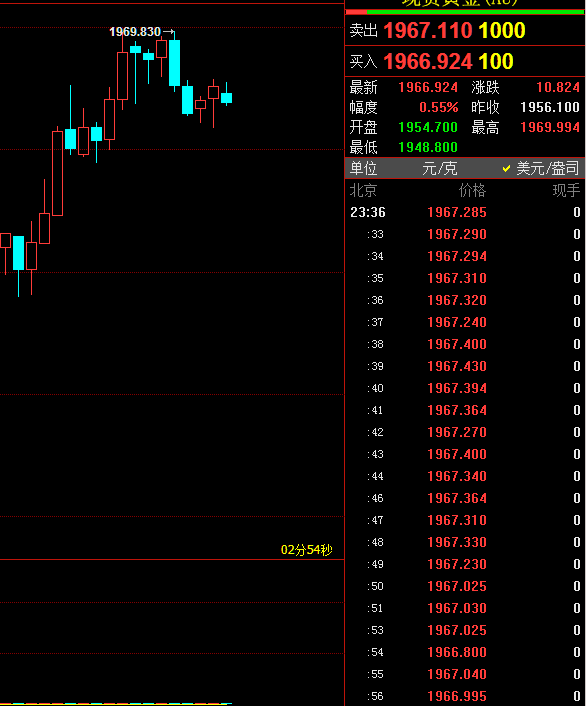Click the green-red bid ask ratio bar
The height and width of the screenshot is (706, 586).
465,12
